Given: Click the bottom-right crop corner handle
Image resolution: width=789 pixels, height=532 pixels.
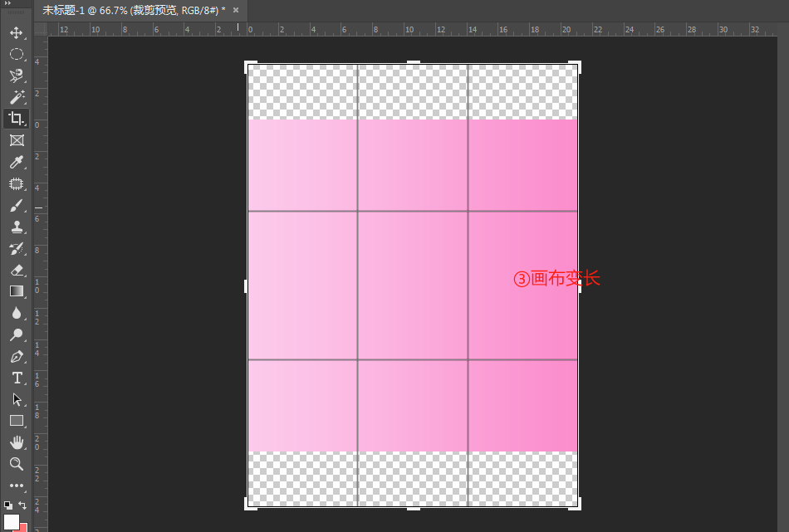Looking at the screenshot, I should point(576,505).
